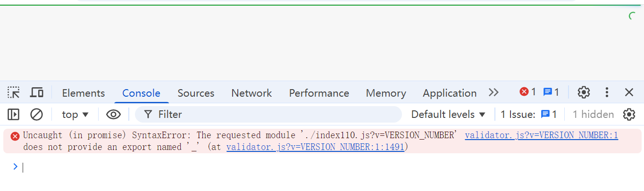Toggle the device toolbar icon
The image size is (644, 191).
click(37, 92)
